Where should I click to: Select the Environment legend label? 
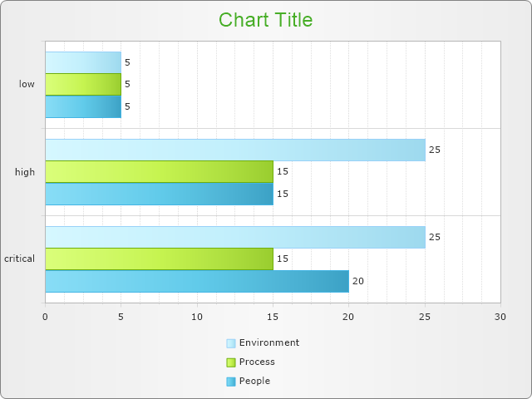(x=268, y=342)
